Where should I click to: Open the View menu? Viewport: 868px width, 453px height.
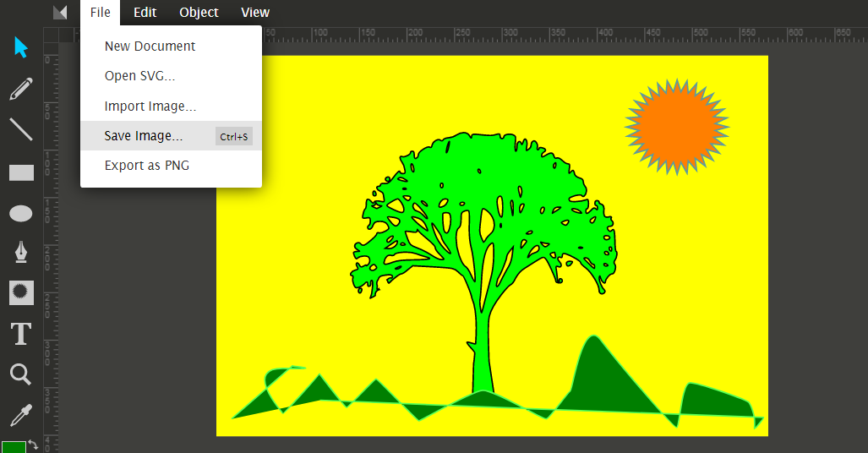tap(255, 12)
